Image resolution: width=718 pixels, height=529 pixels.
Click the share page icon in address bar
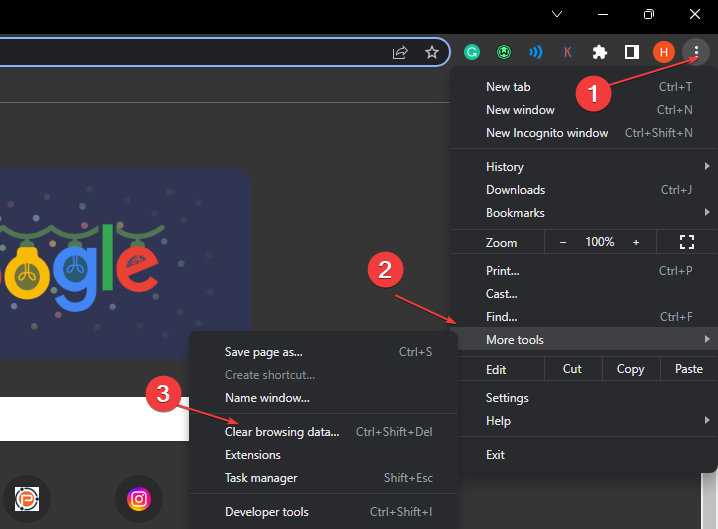pyautogui.click(x=400, y=52)
